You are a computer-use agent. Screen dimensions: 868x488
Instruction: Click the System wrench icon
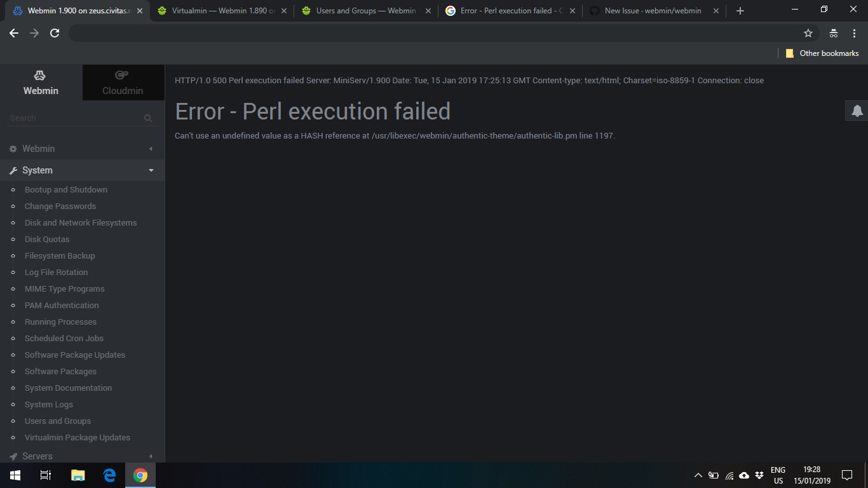12,170
